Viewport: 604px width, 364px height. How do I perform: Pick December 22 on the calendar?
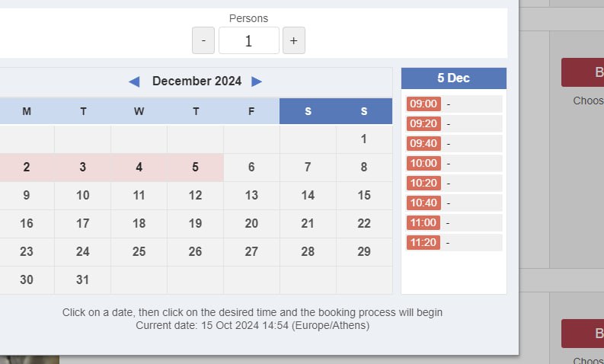pyautogui.click(x=364, y=224)
